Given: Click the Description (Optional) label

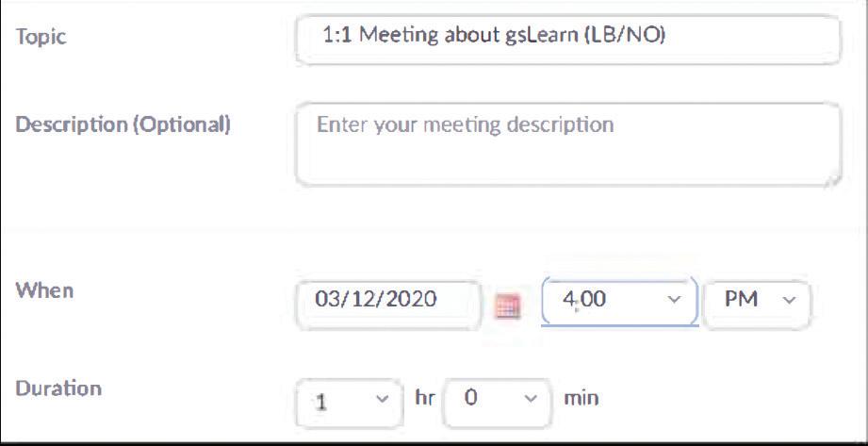Looking at the screenshot, I should (123, 124).
